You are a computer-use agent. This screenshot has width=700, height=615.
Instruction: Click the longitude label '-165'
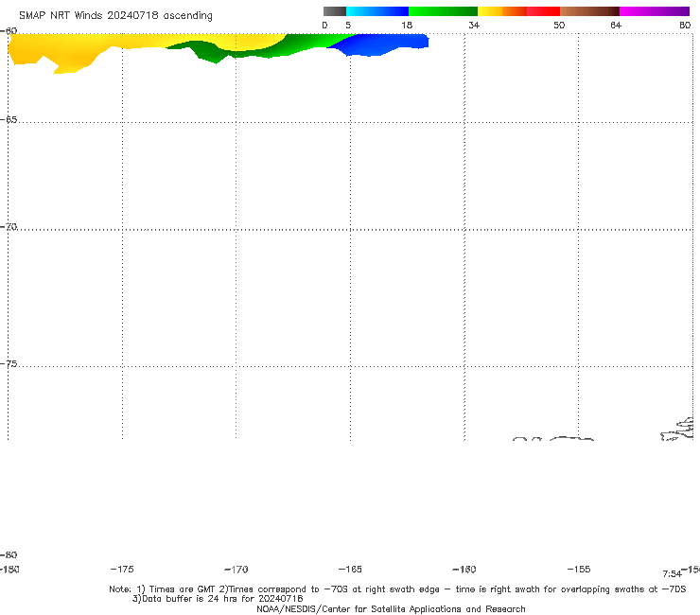pos(350,569)
